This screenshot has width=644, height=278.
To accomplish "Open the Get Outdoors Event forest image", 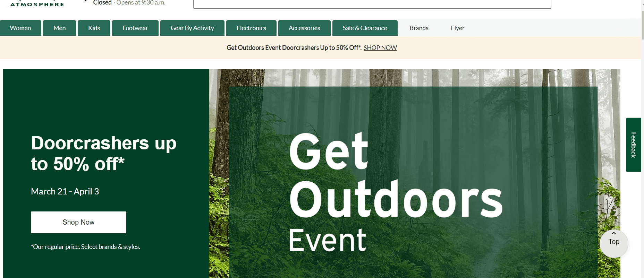I will [x=415, y=174].
